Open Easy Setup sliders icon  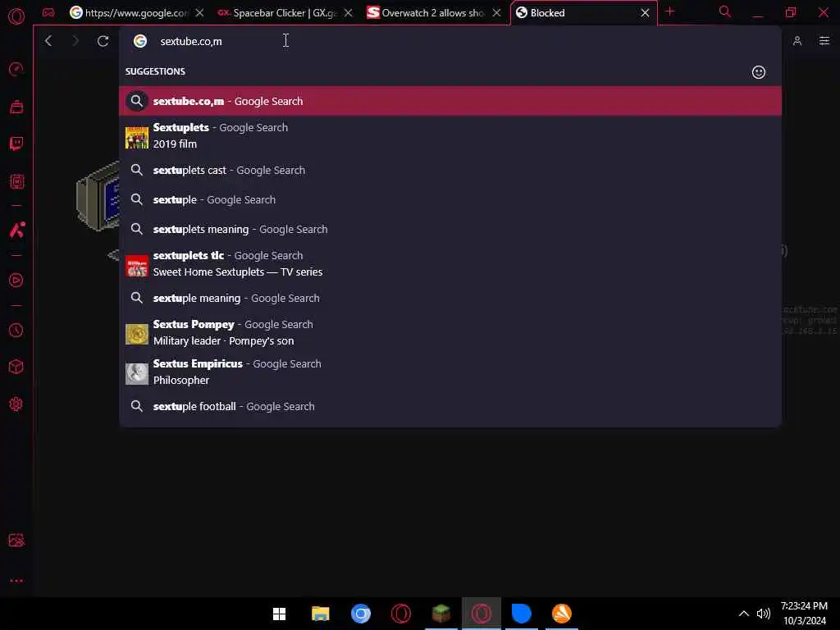click(824, 41)
